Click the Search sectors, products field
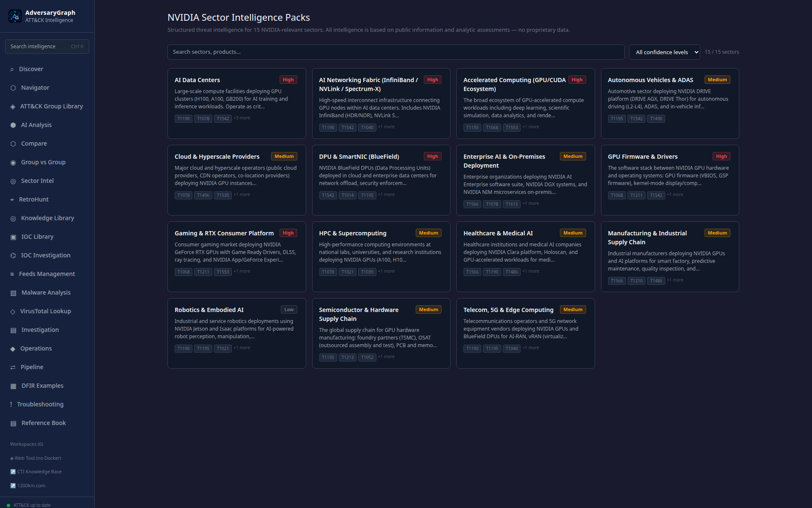This screenshot has width=812, height=508. 396,52
